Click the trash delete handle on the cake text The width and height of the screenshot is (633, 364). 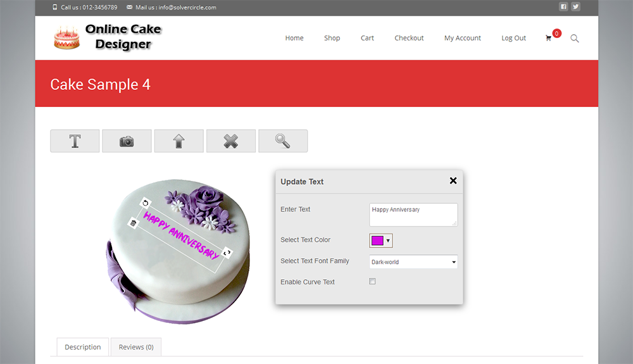(x=133, y=223)
